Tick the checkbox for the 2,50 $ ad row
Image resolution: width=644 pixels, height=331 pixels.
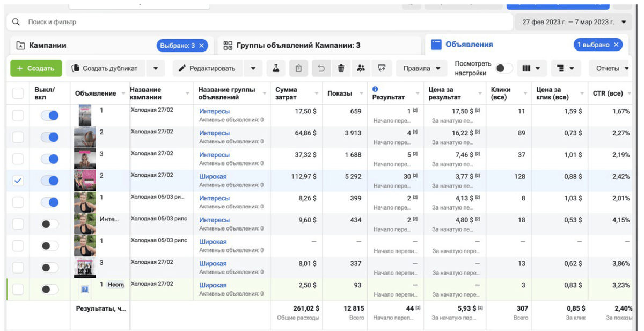pyautogui.click(x=18, y=290)
